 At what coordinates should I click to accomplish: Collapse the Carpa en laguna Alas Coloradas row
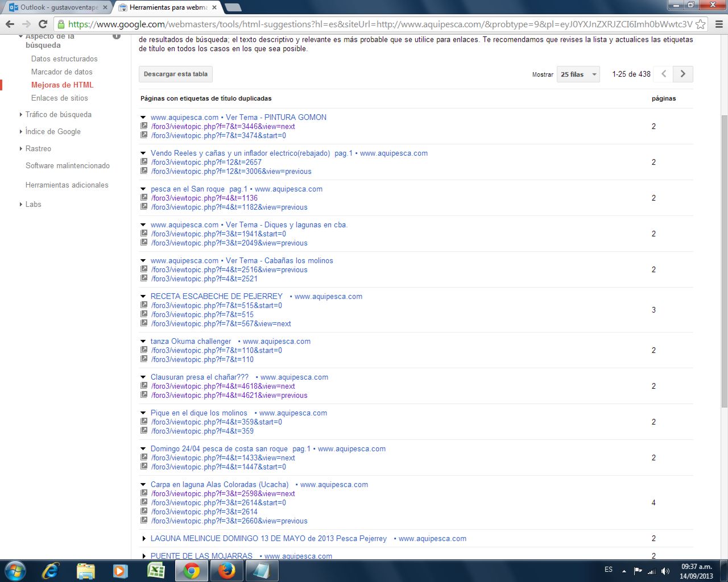(x=143, y=484)
